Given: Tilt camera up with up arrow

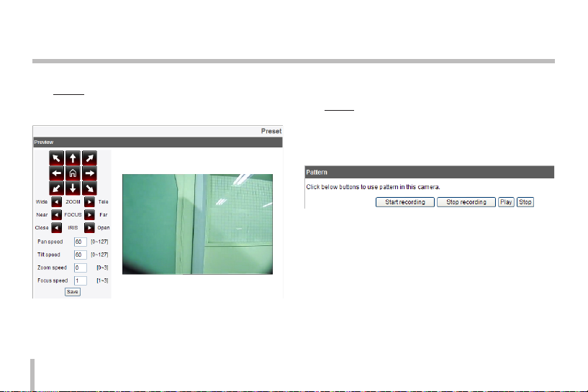Looking at the screenshot, I should pos(73,158).
